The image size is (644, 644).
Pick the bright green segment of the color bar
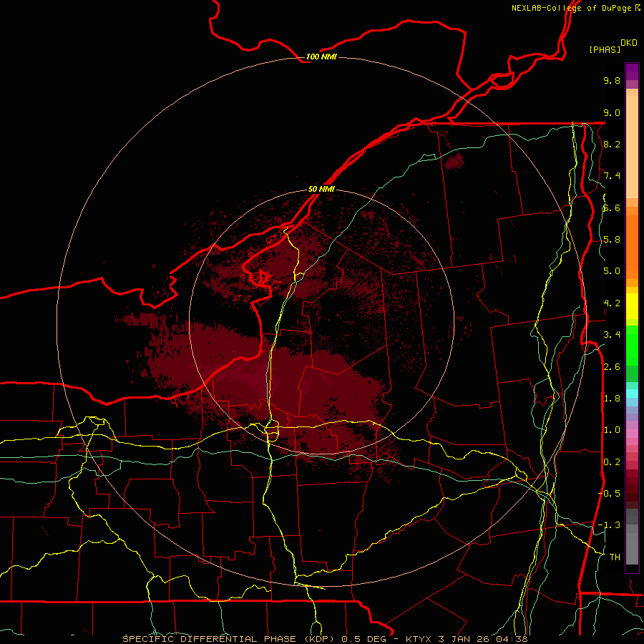632,346
